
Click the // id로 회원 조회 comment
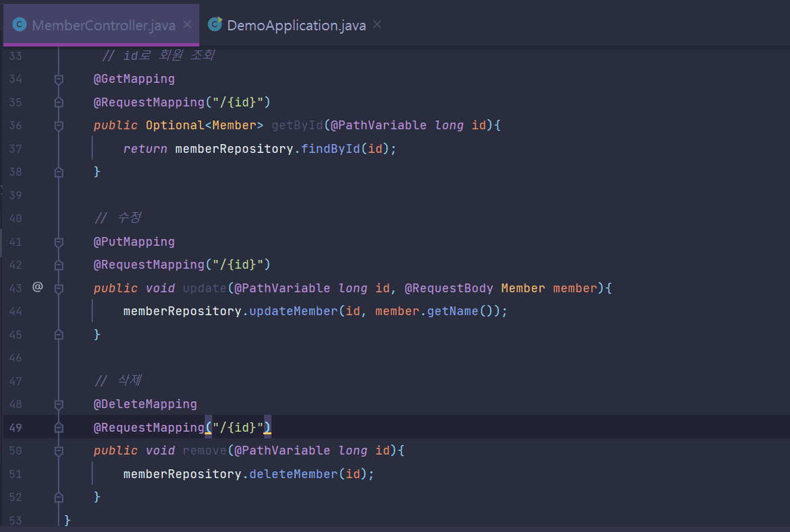[159, 55]
